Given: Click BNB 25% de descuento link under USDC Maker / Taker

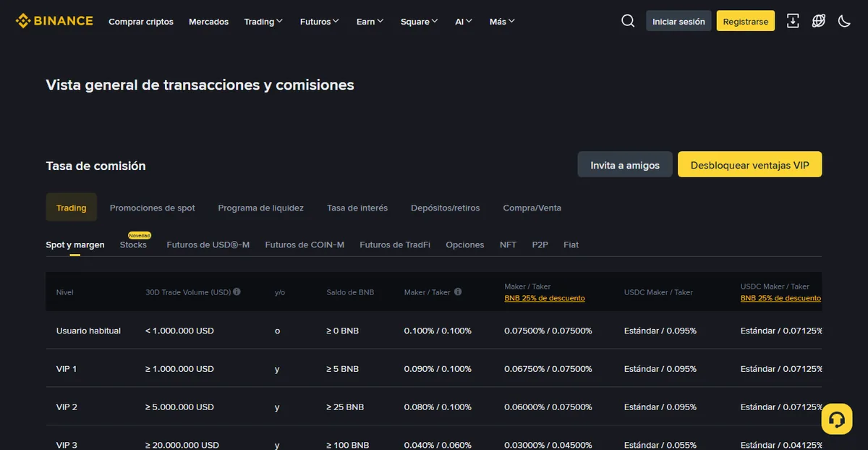Looking at the screenshot, I should (781, 298).
